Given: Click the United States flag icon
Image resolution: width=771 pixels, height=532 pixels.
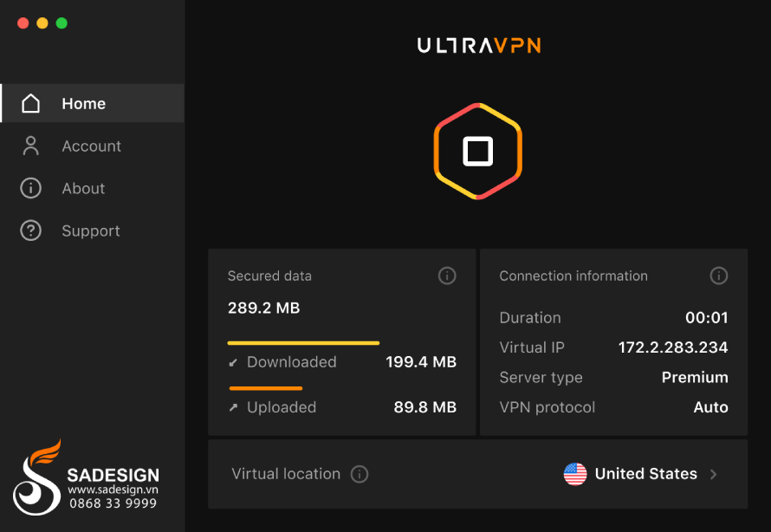Looking at the screenshot, I should pos(575,474).
